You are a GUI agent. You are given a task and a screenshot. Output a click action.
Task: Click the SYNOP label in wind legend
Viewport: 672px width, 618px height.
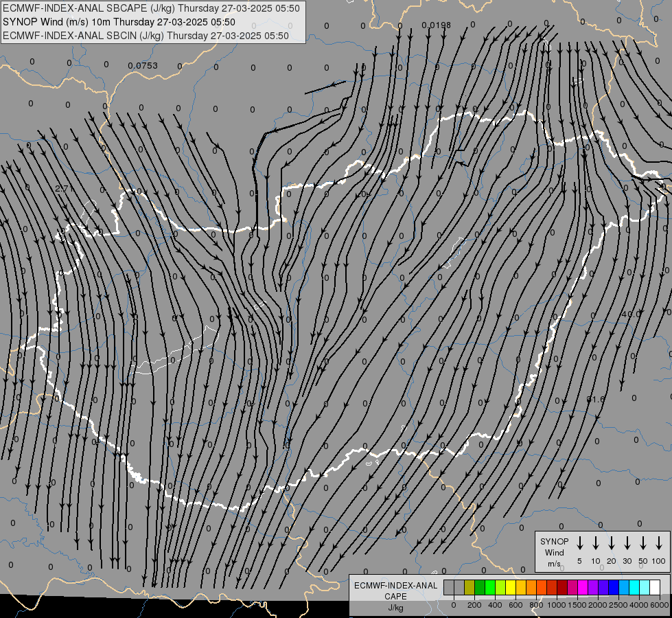point(554,541)
